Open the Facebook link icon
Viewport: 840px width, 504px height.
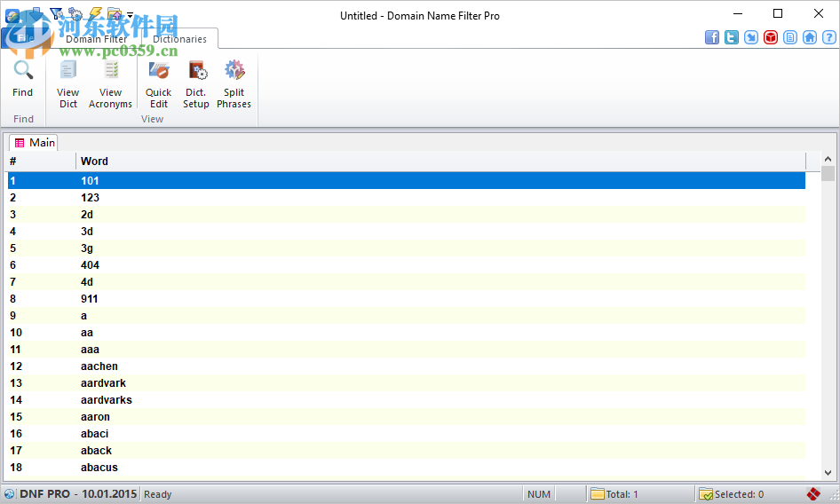(712, 37)
